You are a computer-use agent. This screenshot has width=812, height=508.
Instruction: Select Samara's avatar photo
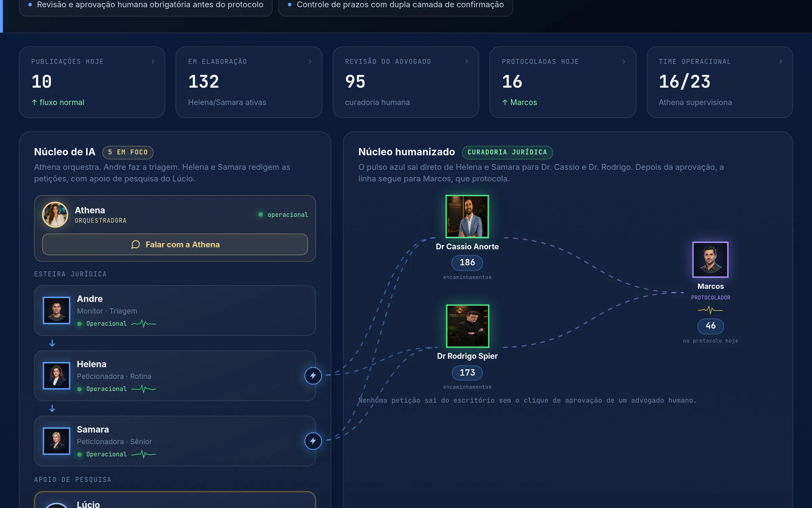tap(57, 441)
